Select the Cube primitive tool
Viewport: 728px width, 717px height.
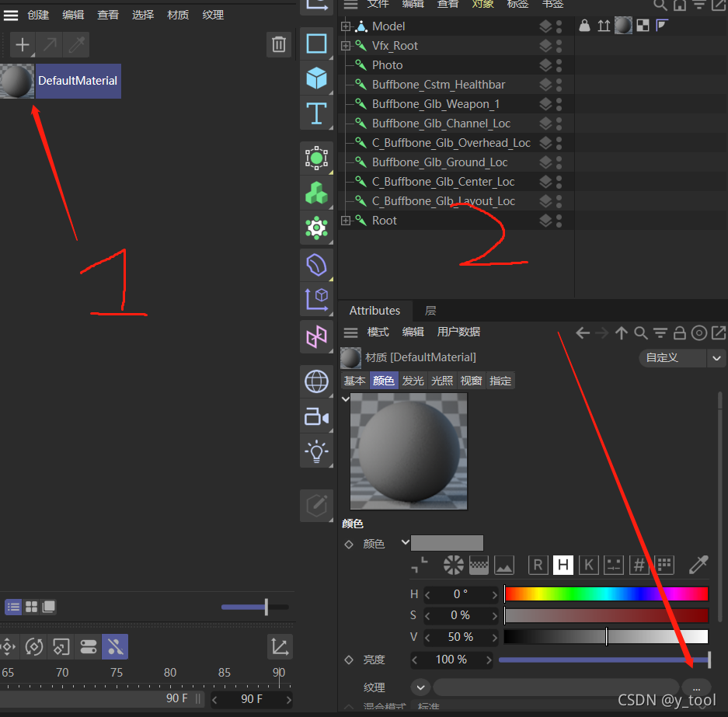click(317, 78)
